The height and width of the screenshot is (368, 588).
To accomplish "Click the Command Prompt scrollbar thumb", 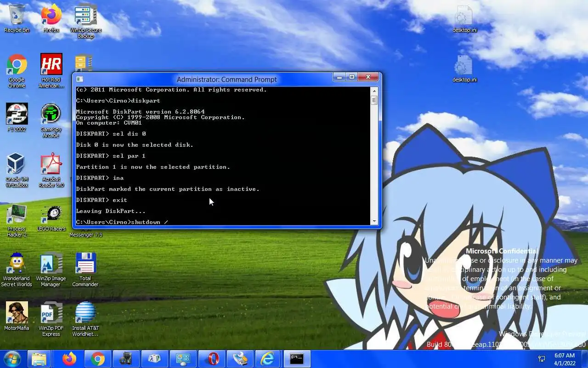I will pyautogui.click(x=374, y=100).
